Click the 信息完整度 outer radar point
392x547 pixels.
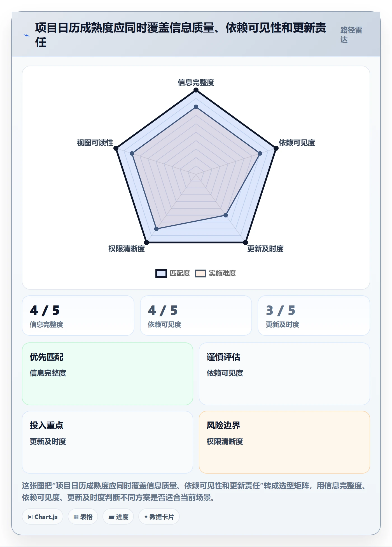[196, 90]
